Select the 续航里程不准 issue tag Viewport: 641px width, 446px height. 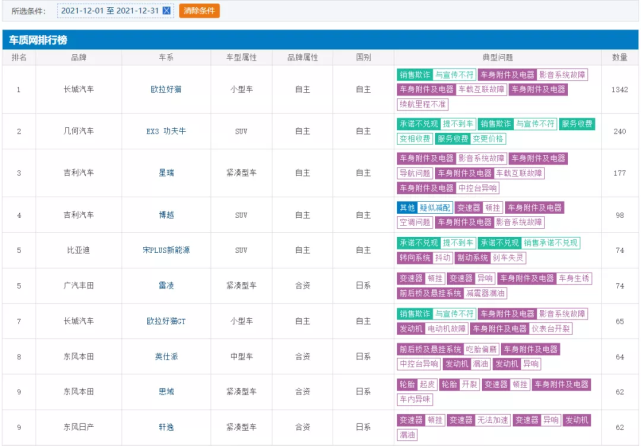point(422,104)
